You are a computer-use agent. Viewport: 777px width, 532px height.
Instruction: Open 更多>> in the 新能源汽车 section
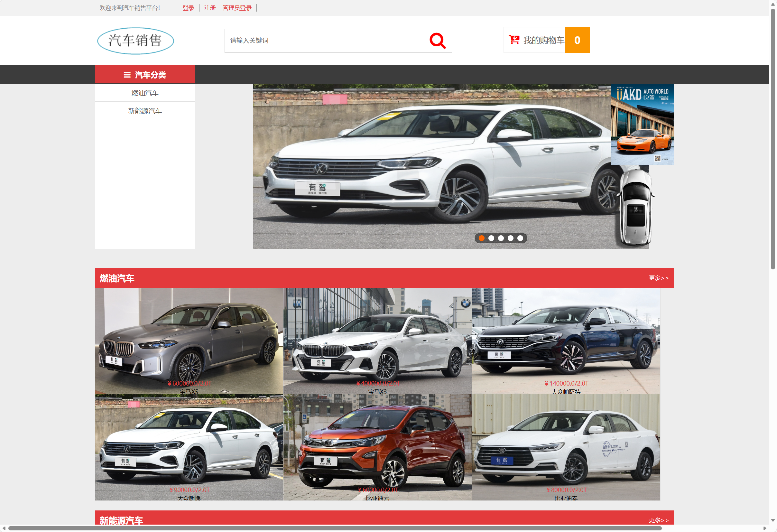658,520
